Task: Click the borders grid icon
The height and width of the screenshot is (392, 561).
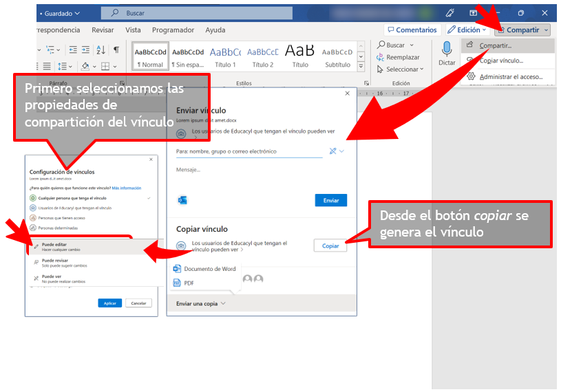Action: (105, 66)
